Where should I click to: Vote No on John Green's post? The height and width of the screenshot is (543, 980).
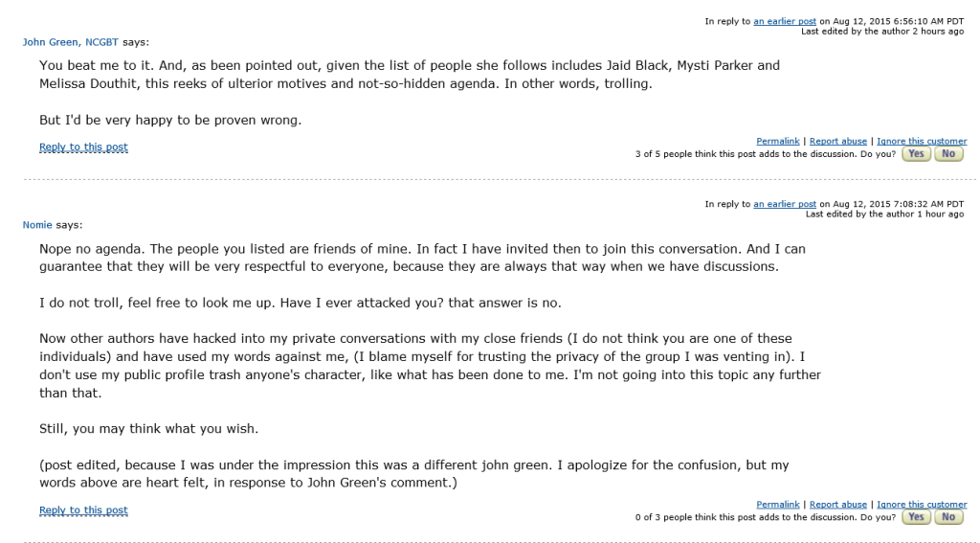click(947, 153)
